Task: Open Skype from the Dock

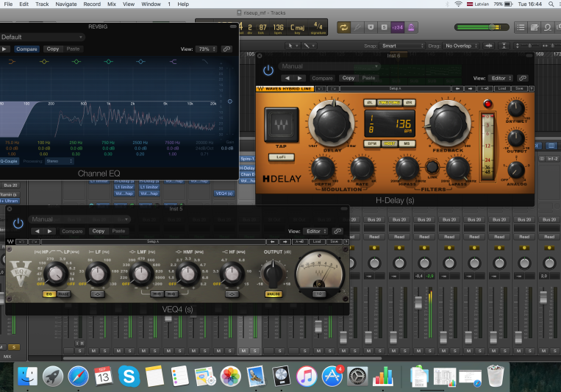Action: tap(129, 376)
